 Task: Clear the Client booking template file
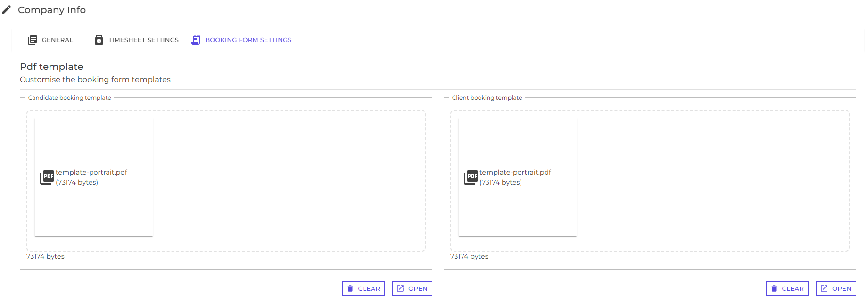click(787, 288)
